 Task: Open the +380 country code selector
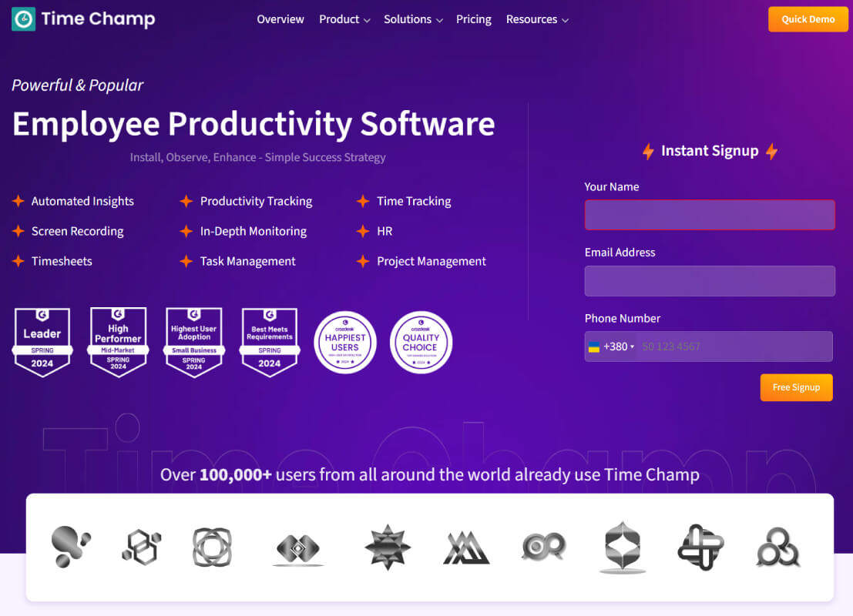pyautogui.click(x=611, y=346)
